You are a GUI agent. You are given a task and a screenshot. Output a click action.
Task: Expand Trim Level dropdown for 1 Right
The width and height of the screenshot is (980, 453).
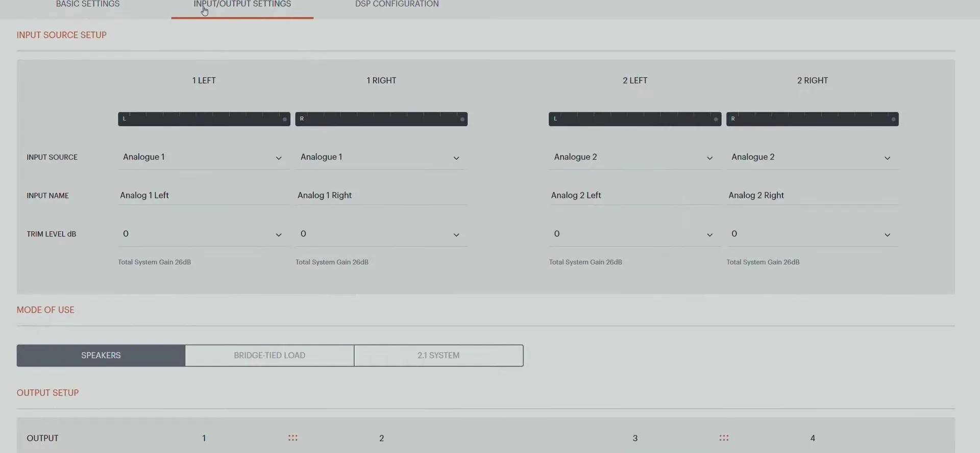click(x=381, y=234)
